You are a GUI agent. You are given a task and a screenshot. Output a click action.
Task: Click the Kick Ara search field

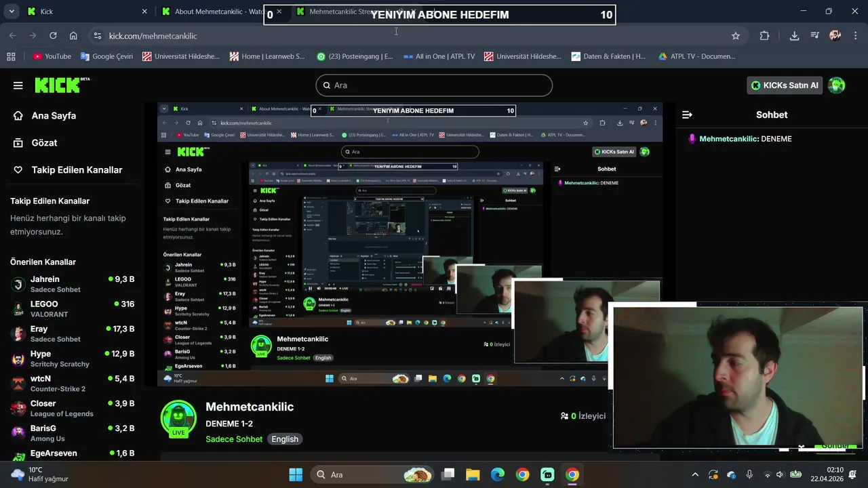434,85
